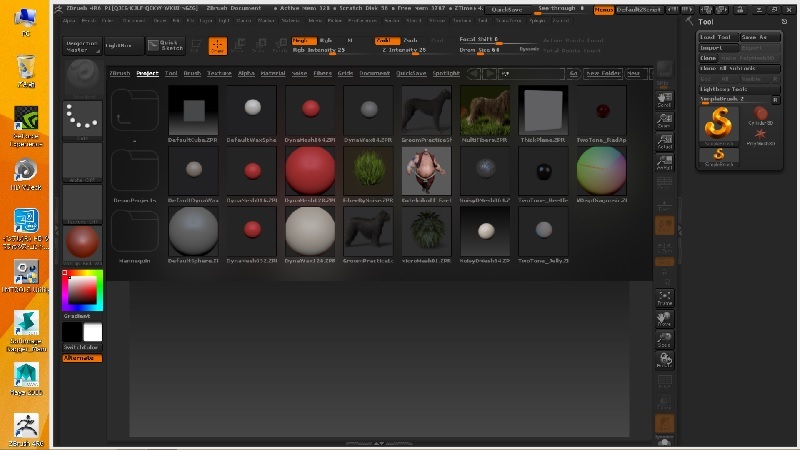
Task: Open the Texture Off selector
Action: (x=83, y=204)
